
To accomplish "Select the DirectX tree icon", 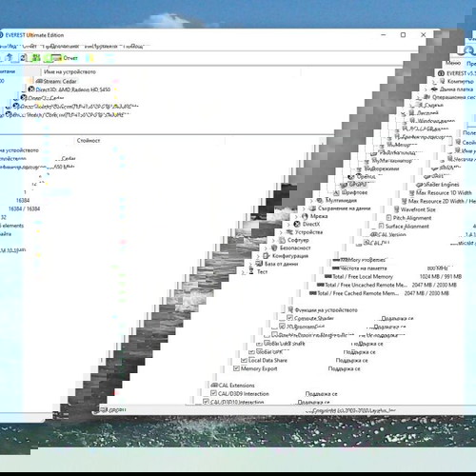I will click(x=297, y=224).
